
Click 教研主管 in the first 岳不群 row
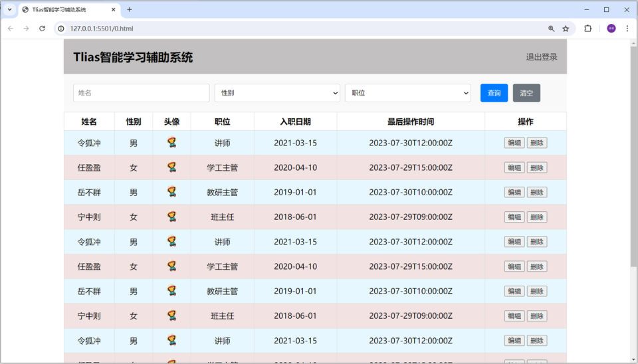[222, 193]
